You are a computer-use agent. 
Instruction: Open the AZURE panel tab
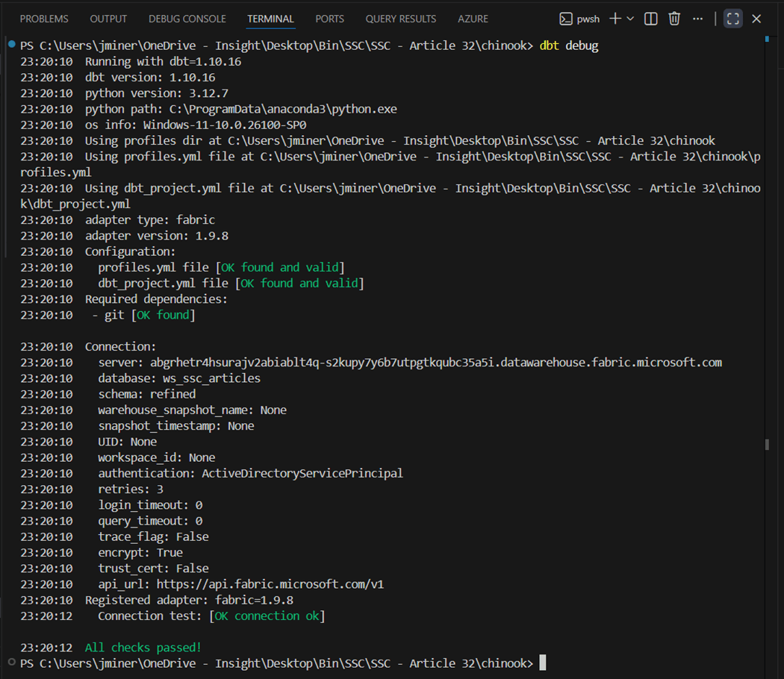point(473,19)
